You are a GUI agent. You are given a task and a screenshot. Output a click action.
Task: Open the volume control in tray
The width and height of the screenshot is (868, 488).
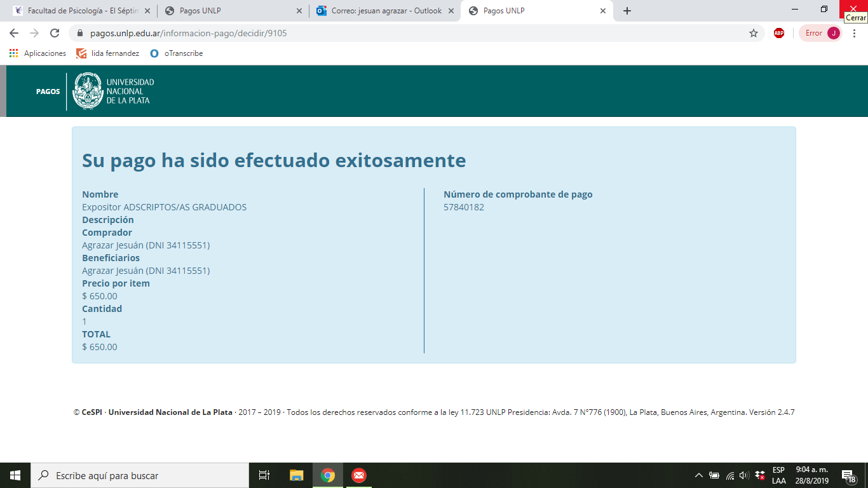tap(744, 475)
